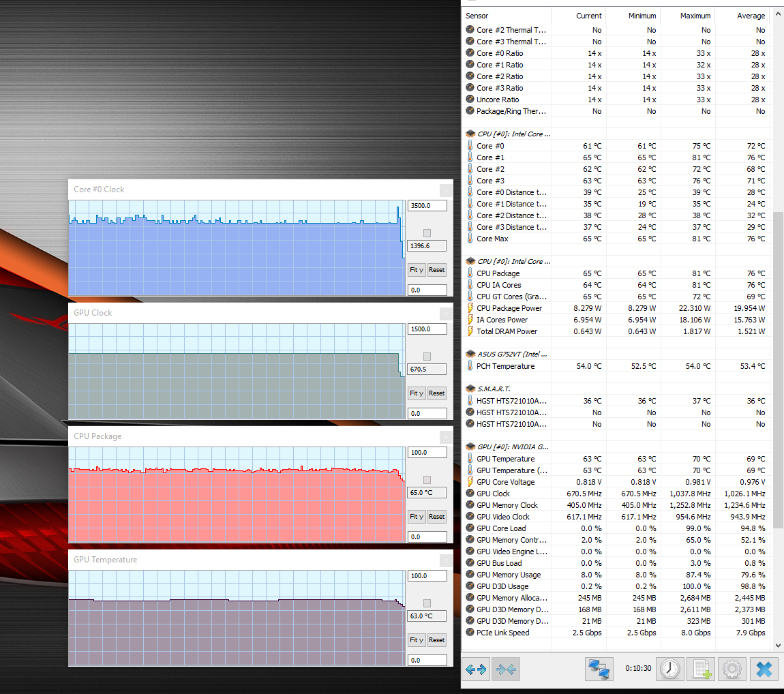This screenshot has width=784, height=694.
Task: Click the Uncore Ratio gauge icon
Action: click(470, 99)
